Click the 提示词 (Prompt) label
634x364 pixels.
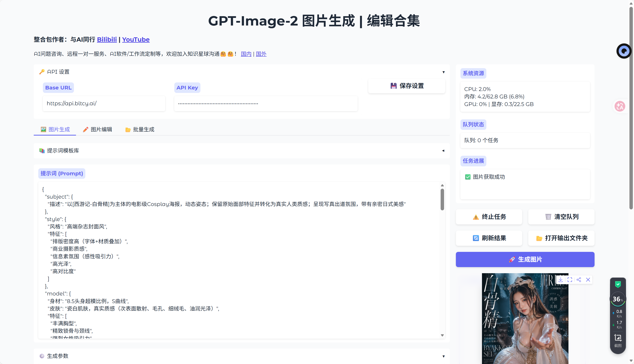(x=62, y=173)
